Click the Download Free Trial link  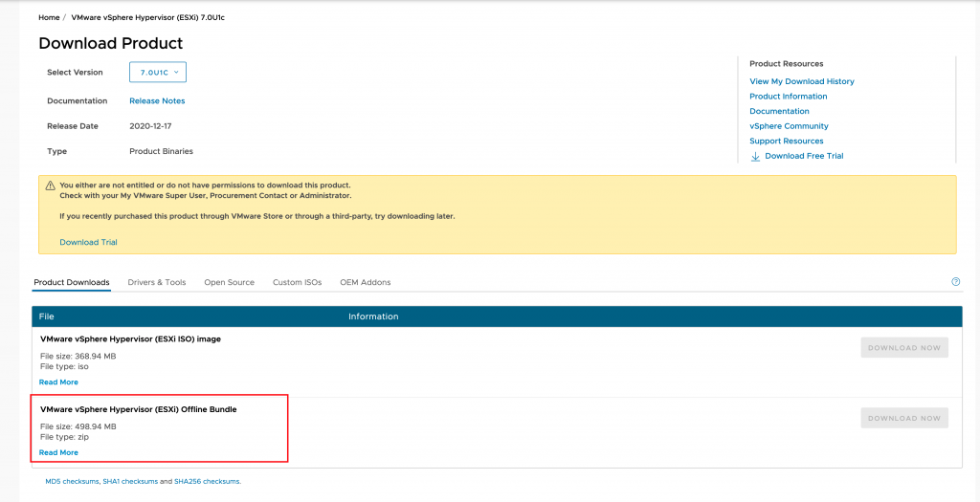[804, 156]
